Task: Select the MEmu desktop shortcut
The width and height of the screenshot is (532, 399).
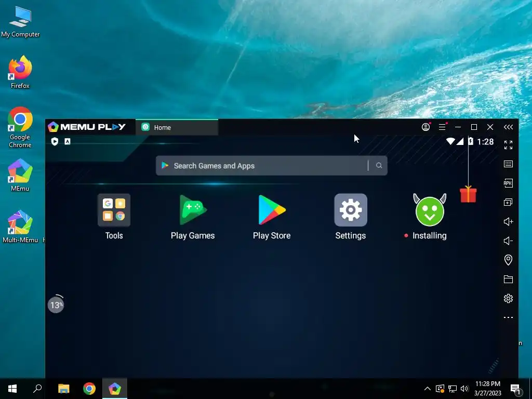Action: click(x=20, y=175)
